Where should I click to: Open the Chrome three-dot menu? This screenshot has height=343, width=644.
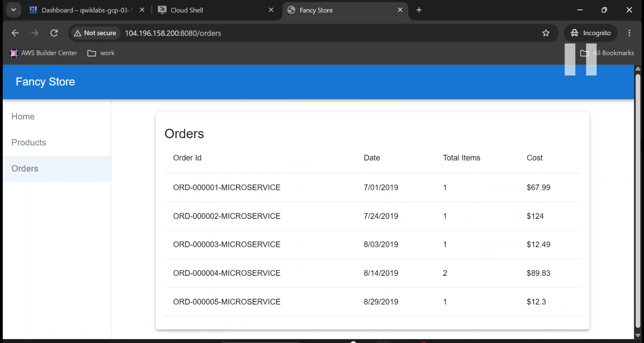pos(629,33)
